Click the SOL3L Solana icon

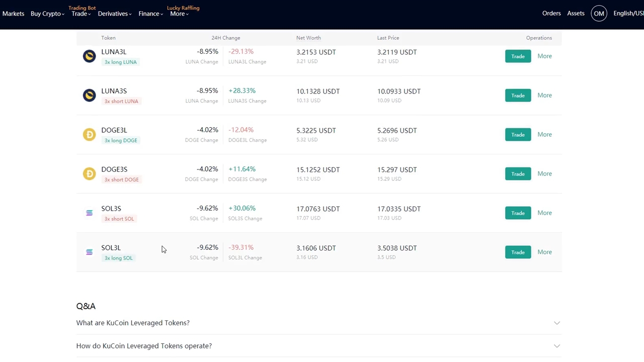point(89,252)
